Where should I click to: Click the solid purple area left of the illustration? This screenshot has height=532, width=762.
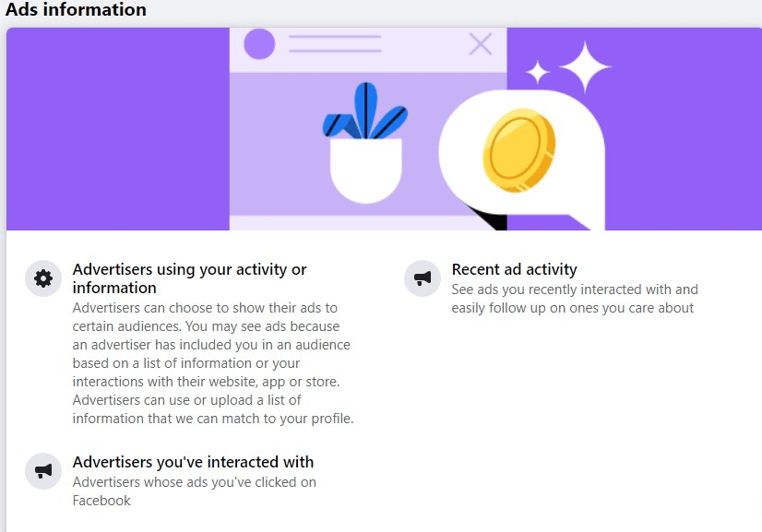click(117, 129)
